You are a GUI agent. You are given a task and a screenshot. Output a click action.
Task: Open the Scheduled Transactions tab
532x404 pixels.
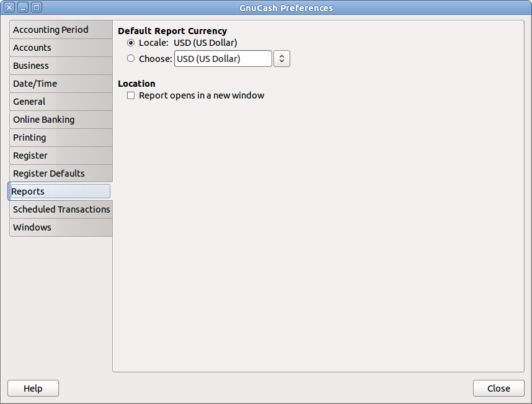(61, 209)
